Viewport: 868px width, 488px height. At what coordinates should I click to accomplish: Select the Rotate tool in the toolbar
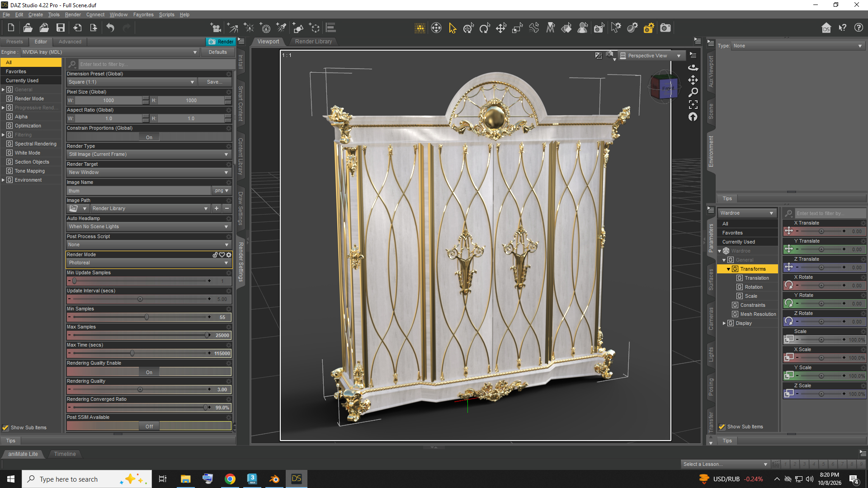tap(485, 28)
